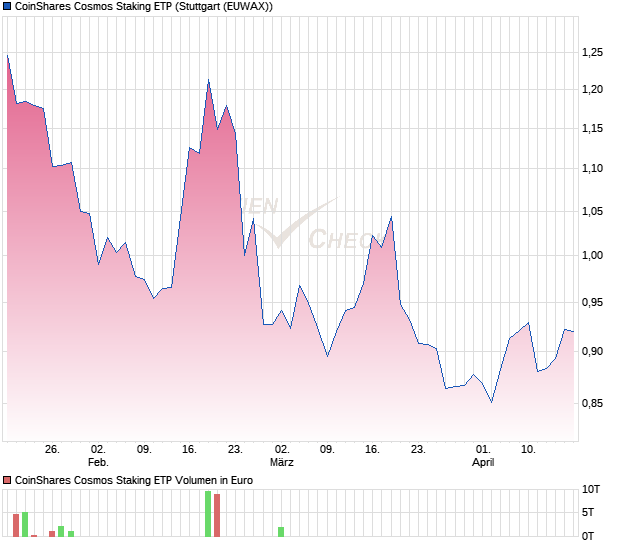
Task: Click the 1,20 price axis label
Action: 592,89
